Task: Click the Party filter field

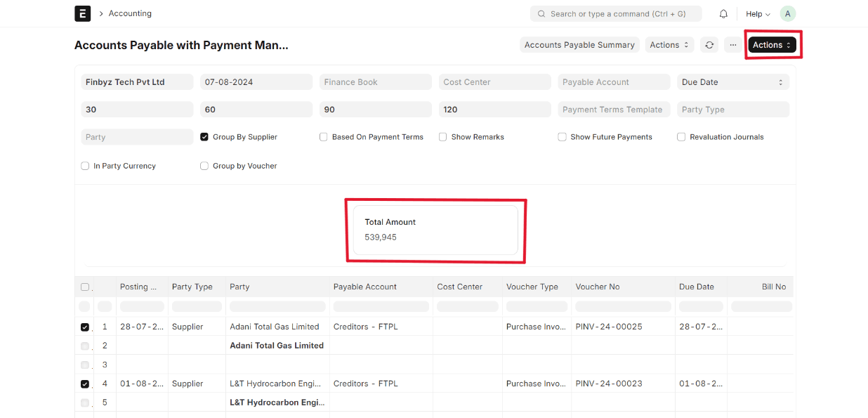Action: tap(137, 137)
